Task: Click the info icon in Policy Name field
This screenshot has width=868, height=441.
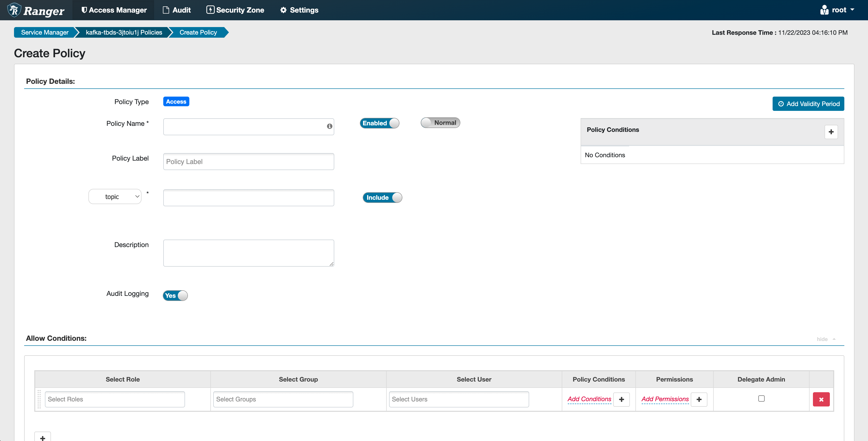Action: [329, 126]
